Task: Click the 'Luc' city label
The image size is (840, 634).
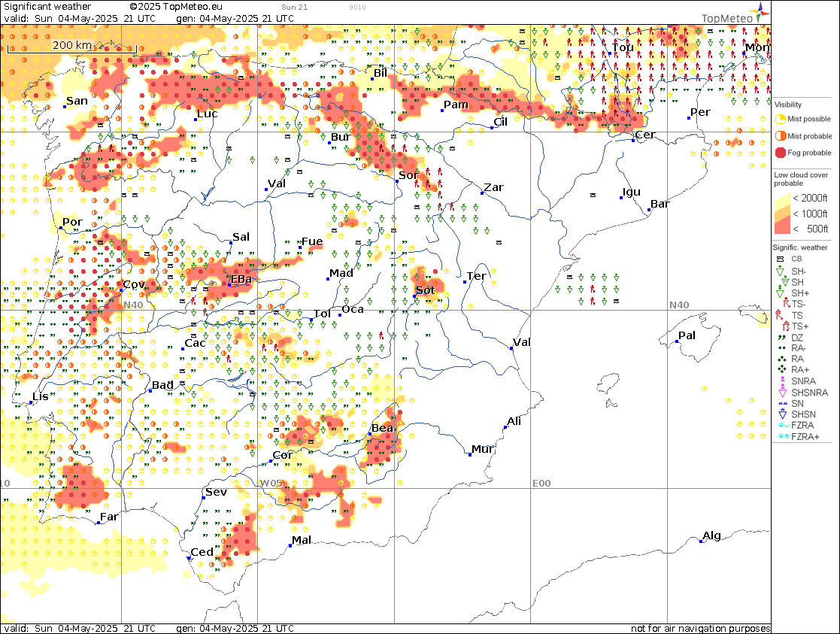Action: coord(207,114)
